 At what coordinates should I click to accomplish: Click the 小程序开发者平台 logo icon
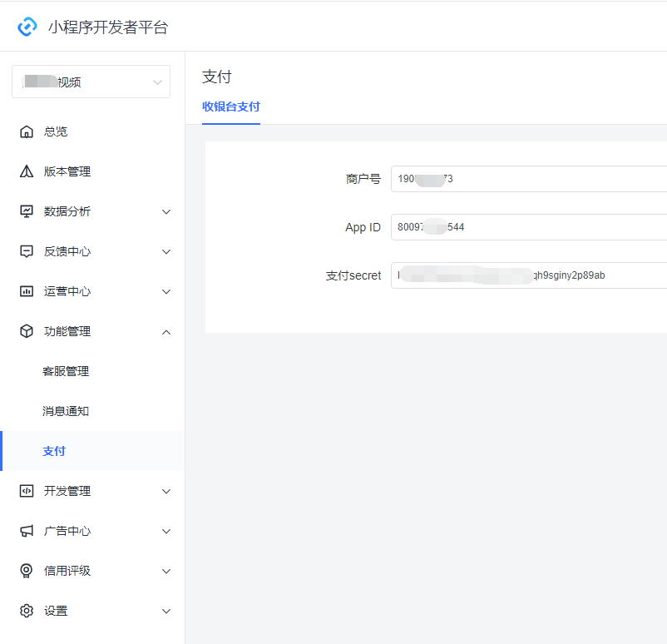click(27, 27)
